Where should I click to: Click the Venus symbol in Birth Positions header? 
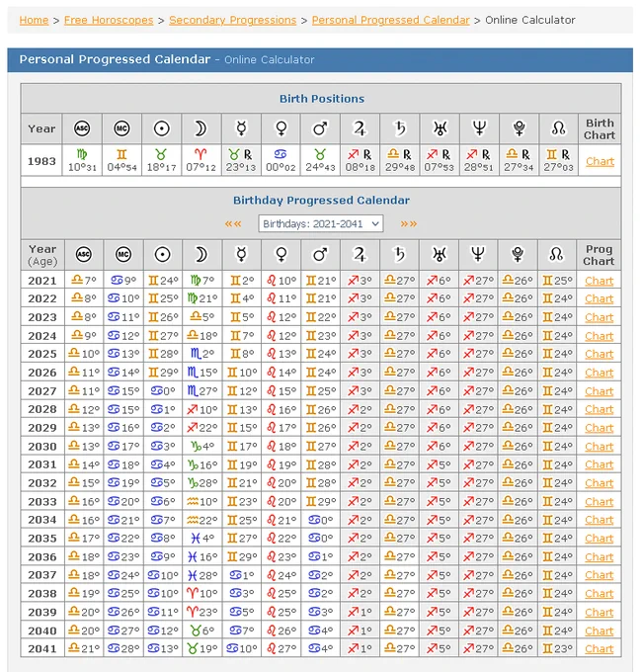click(x=281, y=128)
